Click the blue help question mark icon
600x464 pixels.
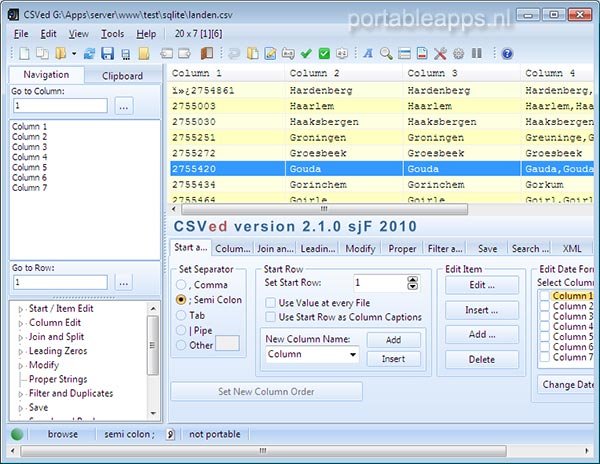(507, 53)
